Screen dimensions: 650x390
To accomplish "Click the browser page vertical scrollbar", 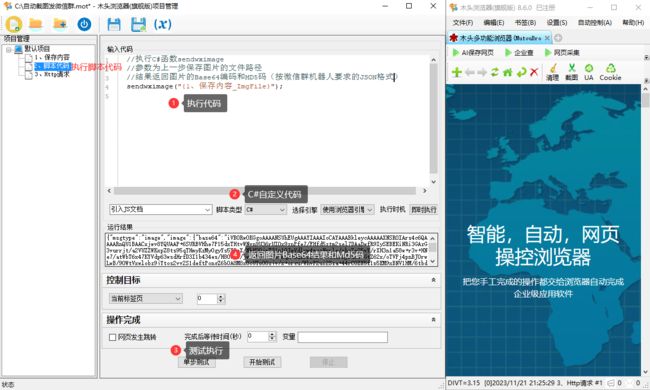I will (645, 230).
